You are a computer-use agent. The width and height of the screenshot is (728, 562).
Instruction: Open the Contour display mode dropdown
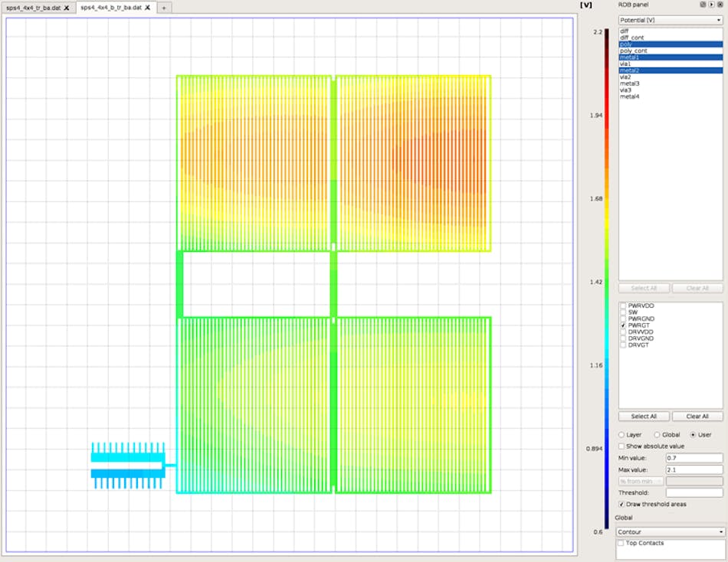point(668,530)
